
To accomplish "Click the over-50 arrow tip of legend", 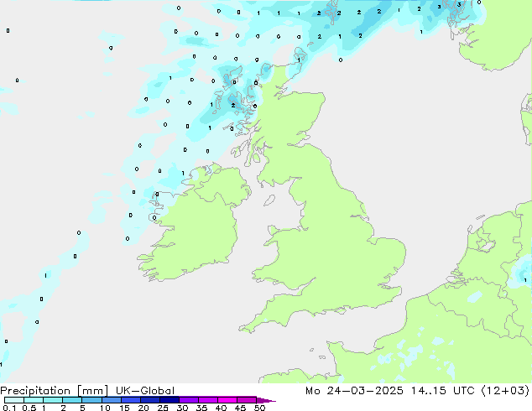I will (266, 400).
